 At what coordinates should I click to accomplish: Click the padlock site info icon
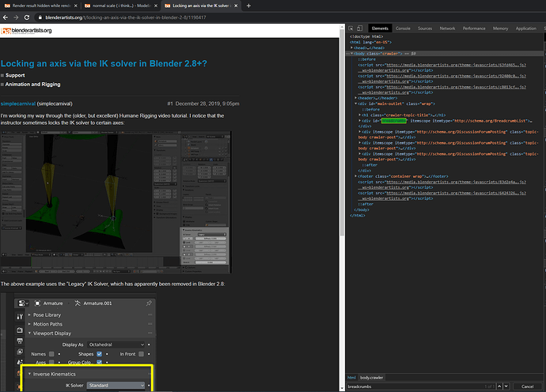coord(40,17)
